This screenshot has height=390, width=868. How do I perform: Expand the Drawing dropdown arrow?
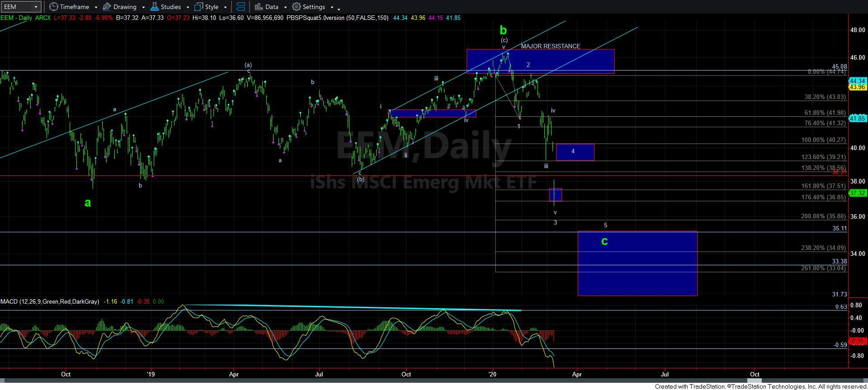143,7
